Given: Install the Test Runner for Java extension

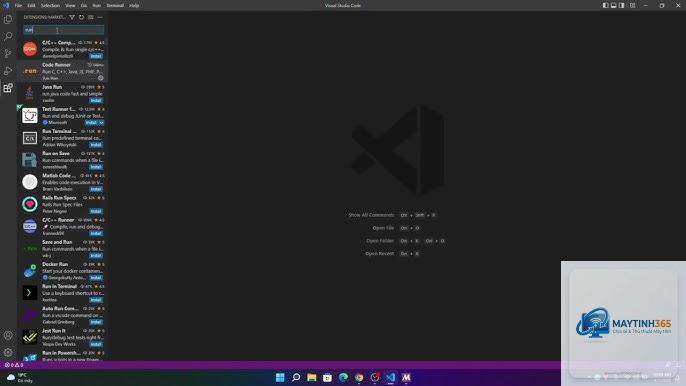Looking at the screenshot, I should (x=91, y=123).
